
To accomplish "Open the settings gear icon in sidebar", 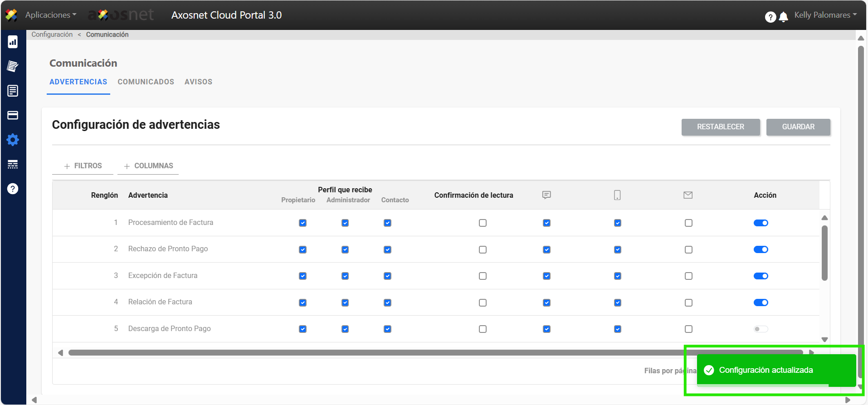I will (13, 140).
